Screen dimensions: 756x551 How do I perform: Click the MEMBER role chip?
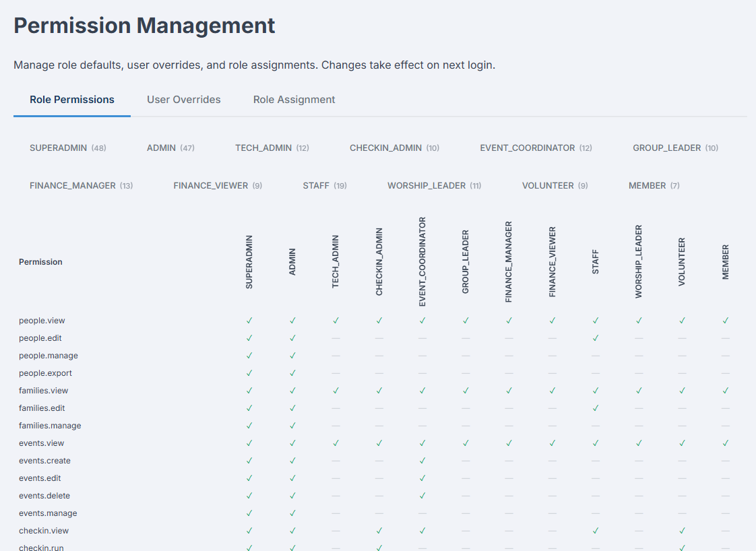click(653, 185)
